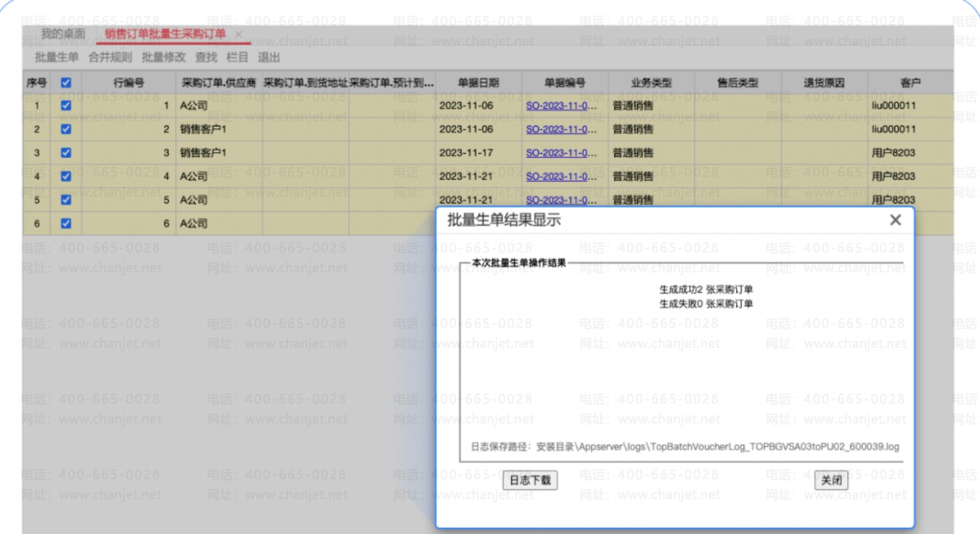Switch to the 我的桌面 tab
The height and width of the screenshot is (534, 980).
point(63,34)
